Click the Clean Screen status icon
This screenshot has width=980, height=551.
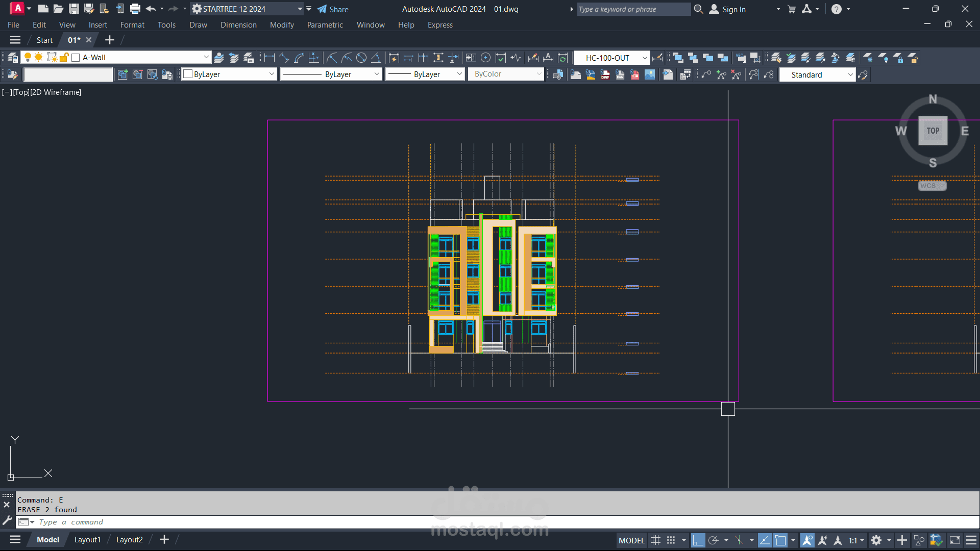point(955,540)
